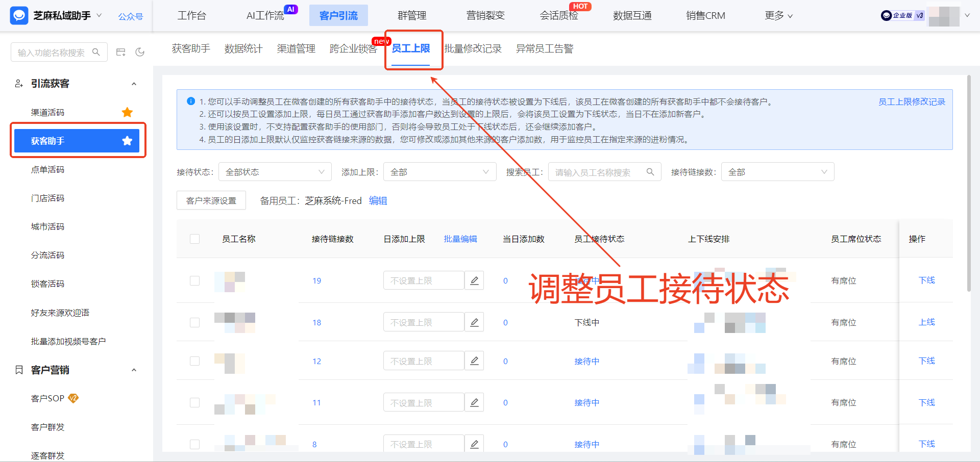Open the 接待链接数 dropdown
Screen dimensions: 980x462
(778, 172)
